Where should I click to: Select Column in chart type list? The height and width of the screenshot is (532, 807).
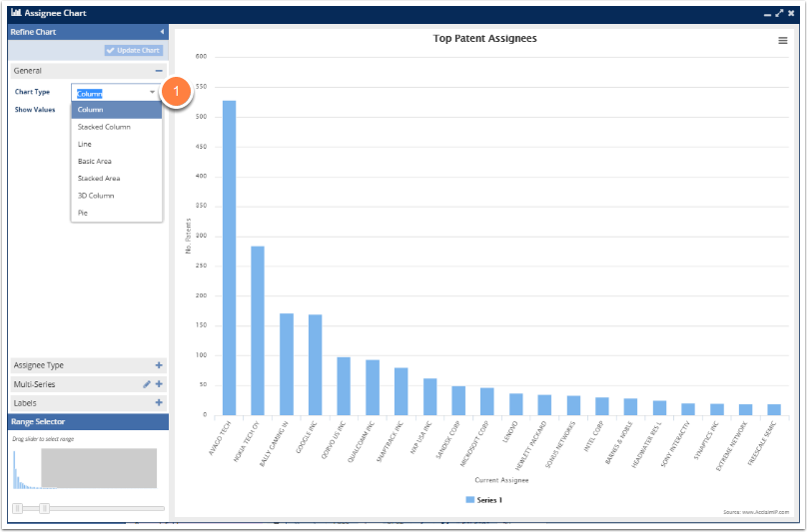pyautogui.click(x=117, y=110)
